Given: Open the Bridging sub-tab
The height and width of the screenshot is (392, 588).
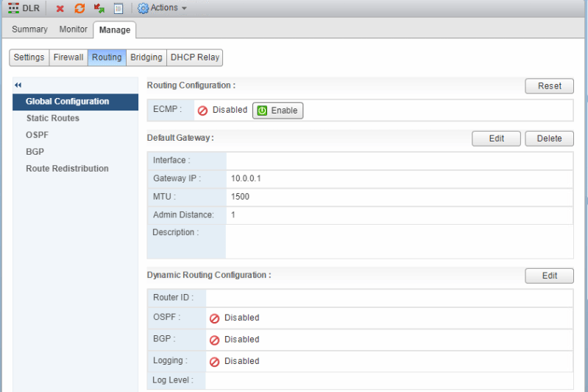Looking at the screenshot, I should pyautogui.click(x=146, y=57).
